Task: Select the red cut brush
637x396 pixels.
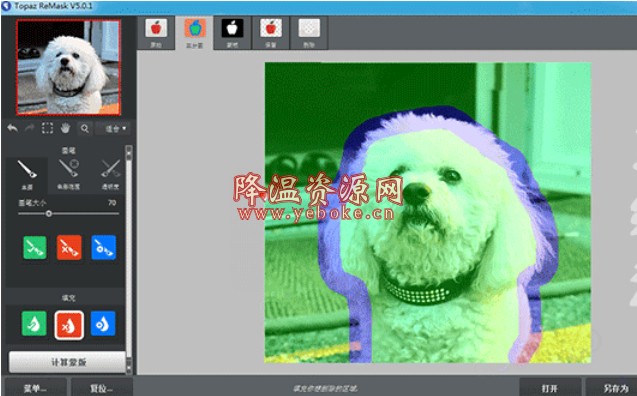Action: 69,247
